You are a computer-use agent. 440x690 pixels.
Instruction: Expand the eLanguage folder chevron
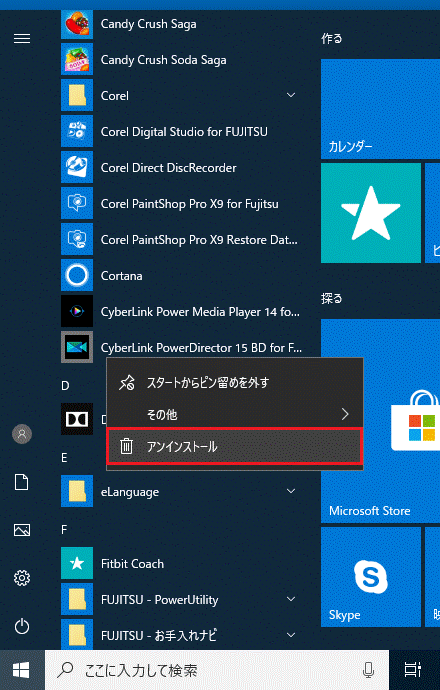[x=291, y=491]
